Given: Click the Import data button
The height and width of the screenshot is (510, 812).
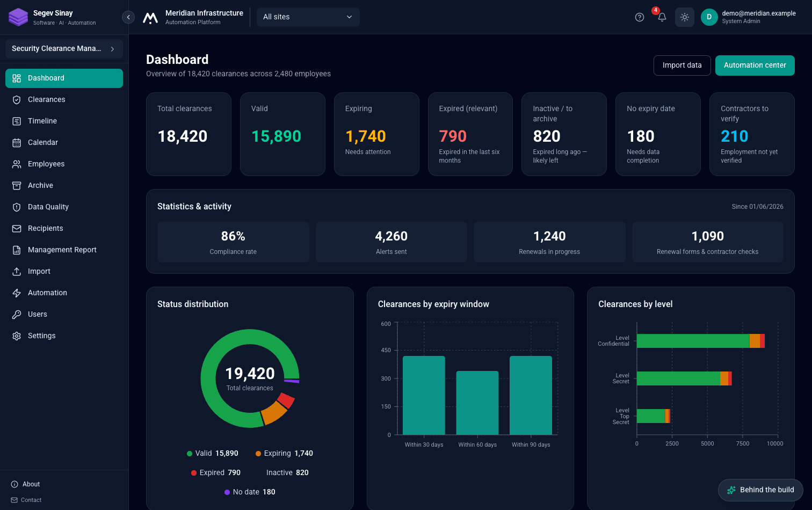Looking at the screenshot, I should (x=682, y=65).
